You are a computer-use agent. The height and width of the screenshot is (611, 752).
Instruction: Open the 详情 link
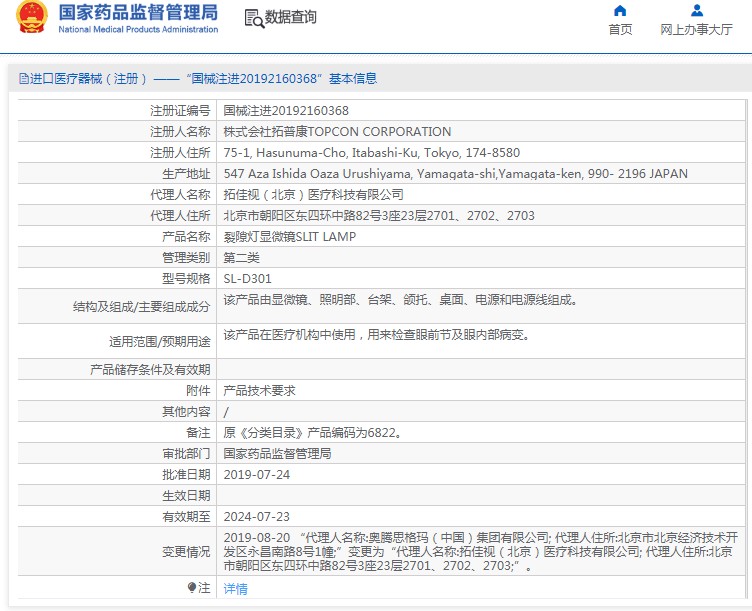coord(235,588)
